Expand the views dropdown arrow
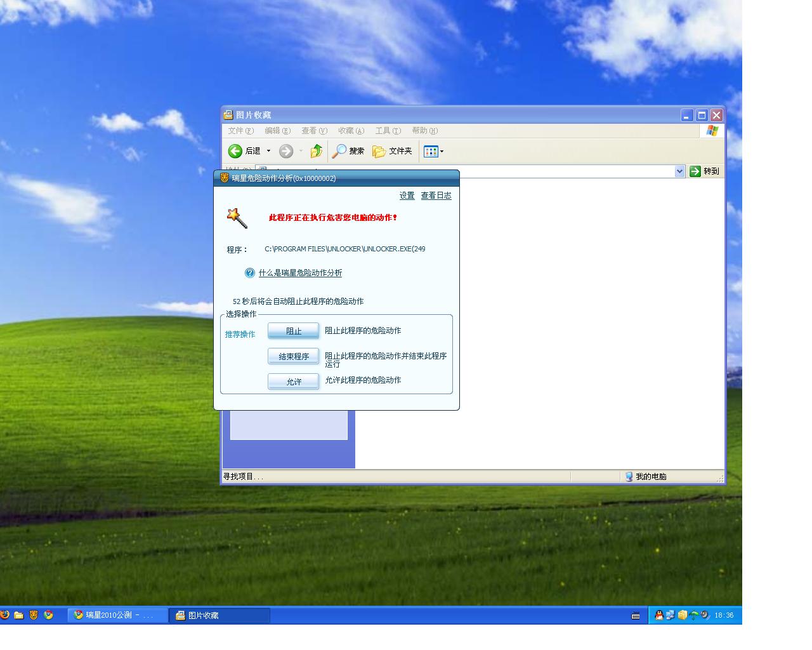 pos(442,151)
